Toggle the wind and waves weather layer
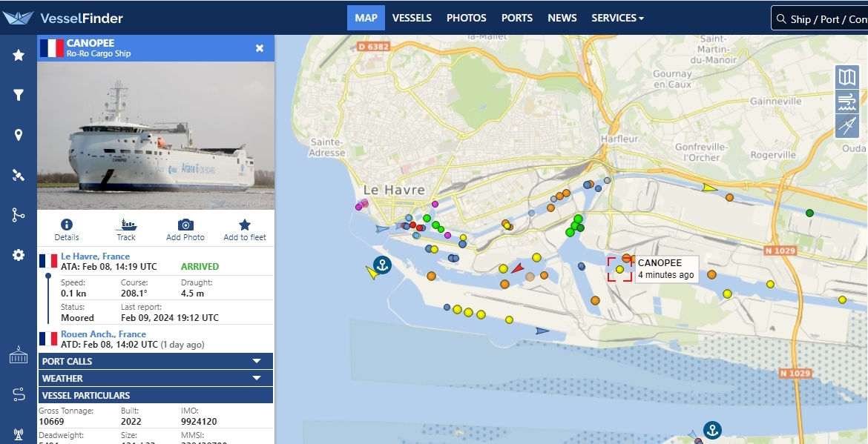The height and width of the screenshot is (444, 868). pyautogui.click(x=847, y=102)
